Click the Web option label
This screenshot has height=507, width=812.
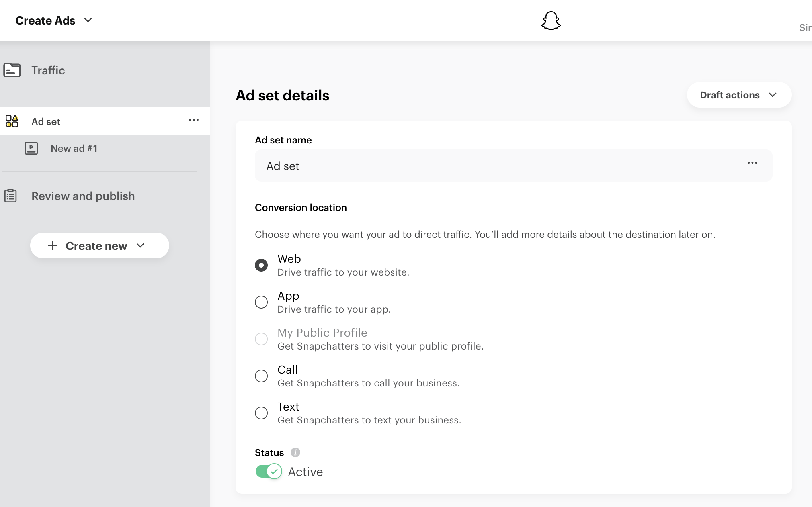289,259
